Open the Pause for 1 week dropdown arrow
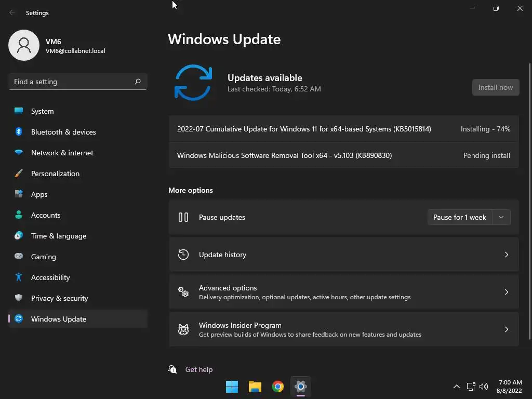Image resolution: width=532 pixels, height=399 pixels. point(501,217)
